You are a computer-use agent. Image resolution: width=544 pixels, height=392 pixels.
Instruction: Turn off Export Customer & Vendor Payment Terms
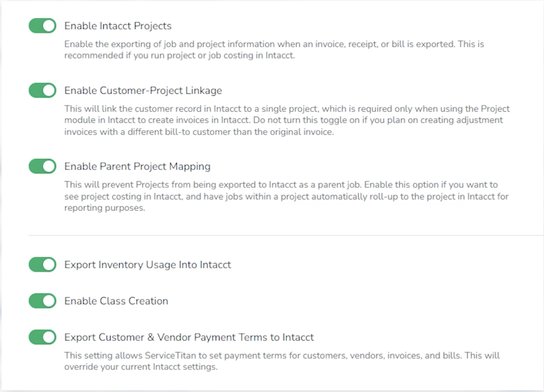coord(42,337)
